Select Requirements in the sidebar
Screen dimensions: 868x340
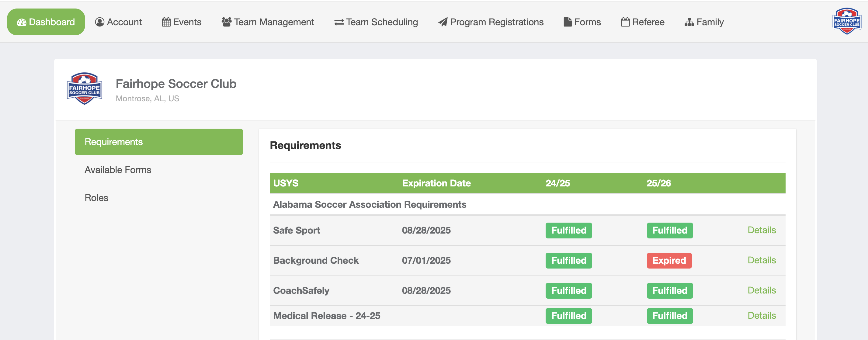pyautogui.click(x=159, y=142)
